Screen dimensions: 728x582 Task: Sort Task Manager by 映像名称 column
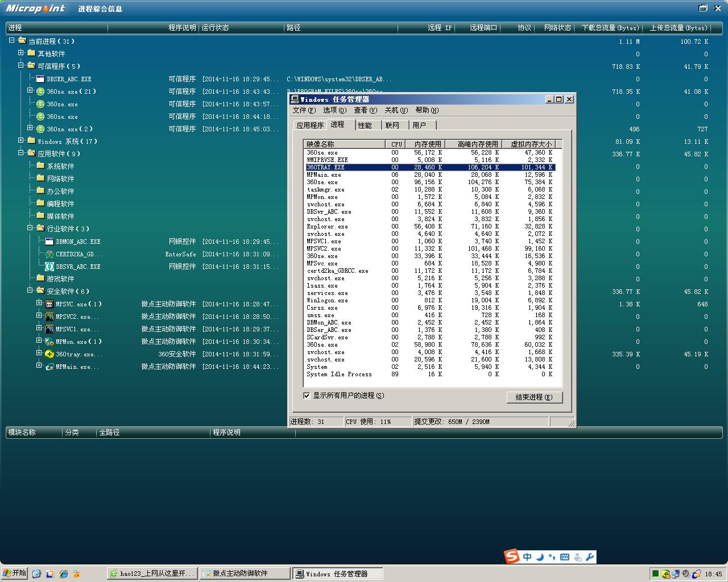tap(344, 144)
